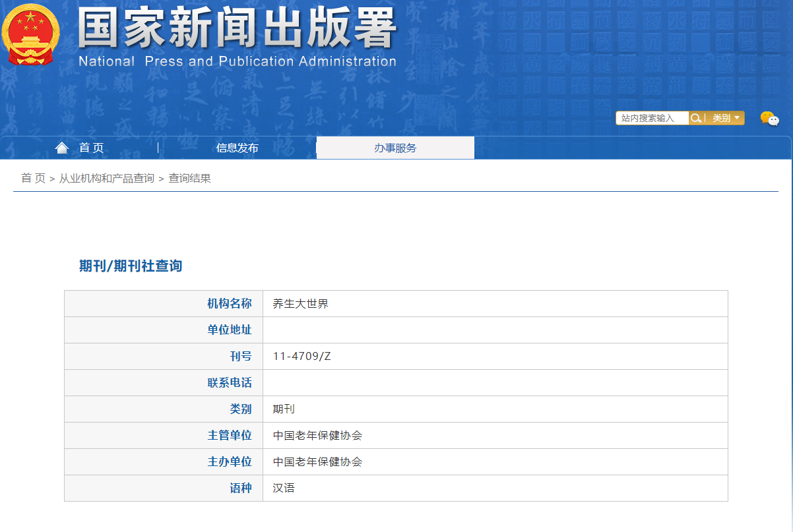Focus the 站内搜索输入 search box
This screenshot has width=793, height=532.
pyautogui.click(x=652, y=118)
